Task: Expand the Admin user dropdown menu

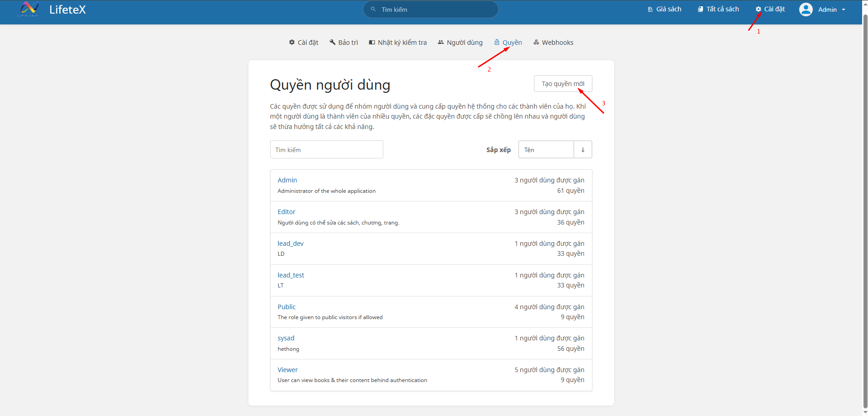Action: click(x=831, y=10)
